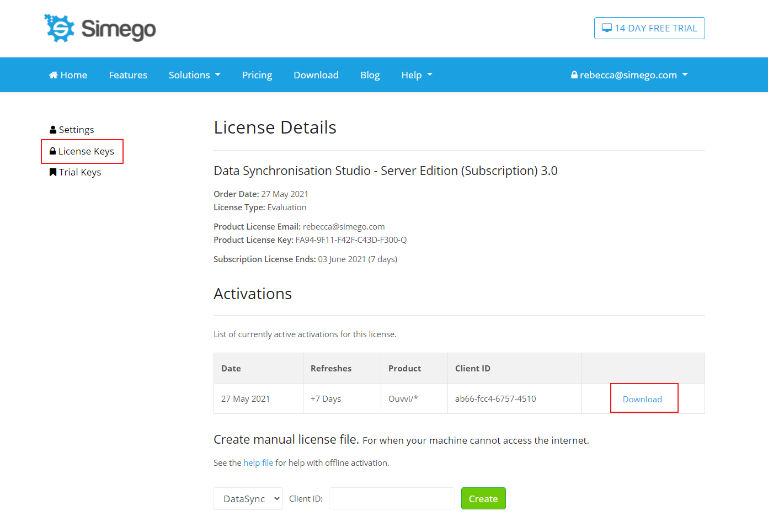Image resolution: width=768 pixels, height=532 pixels.
Task: Open the rebecca@simego.com account dropdown
Action: pyautogui.click(x=630, y=75)
